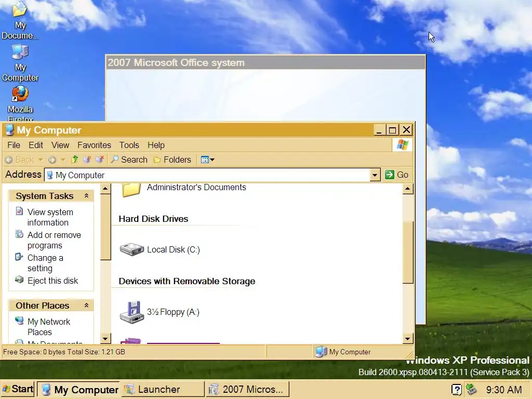The height and width of the screenshot is (399, 532).
Task: Click Add or remove programs link
Action: coord(54,240)
